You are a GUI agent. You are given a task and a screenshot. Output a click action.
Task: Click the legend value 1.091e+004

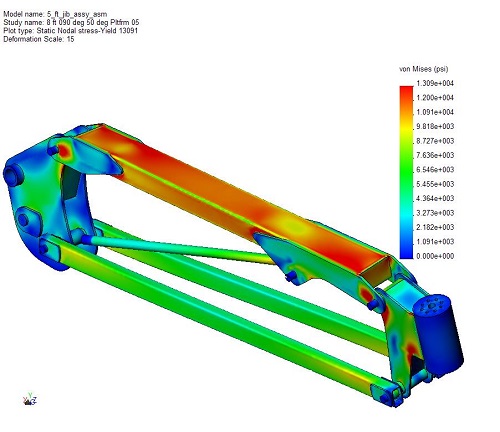coord(435,112)
